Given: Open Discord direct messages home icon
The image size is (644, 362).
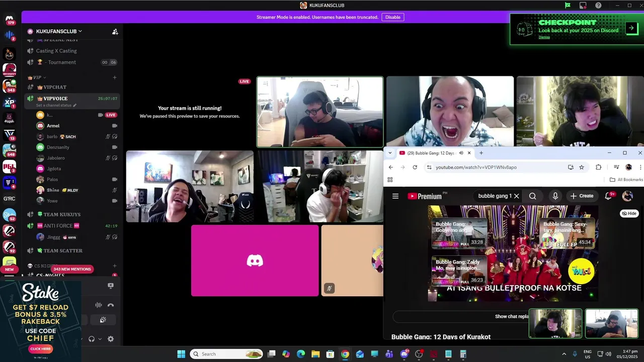Looking at the screenshot, I should 10,20.
